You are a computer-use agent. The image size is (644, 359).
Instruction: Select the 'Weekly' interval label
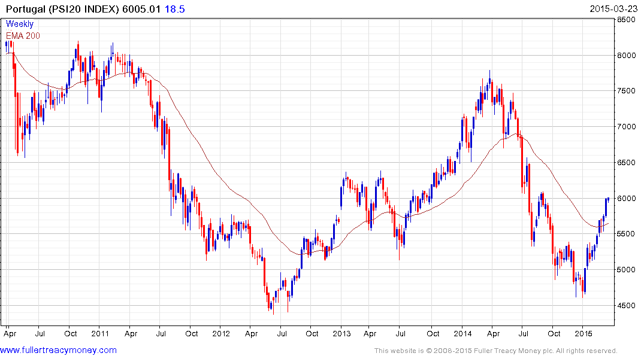[20, 24]
